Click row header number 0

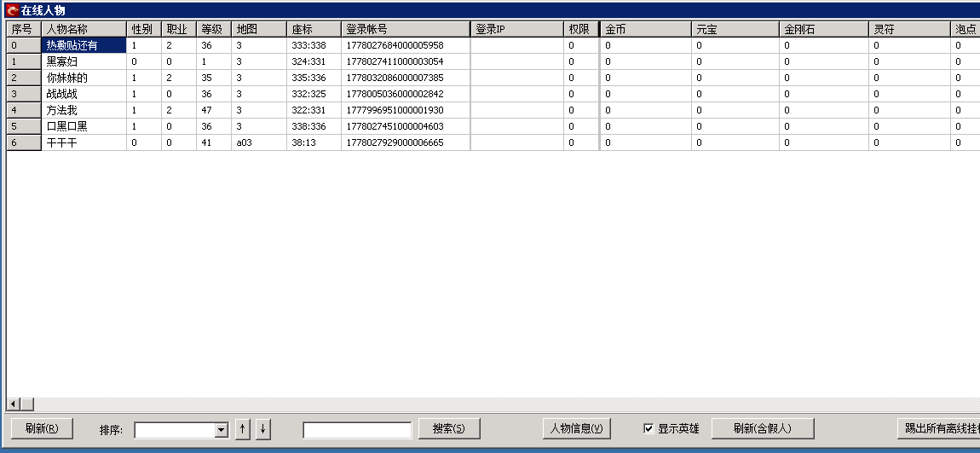click(24, 45)
